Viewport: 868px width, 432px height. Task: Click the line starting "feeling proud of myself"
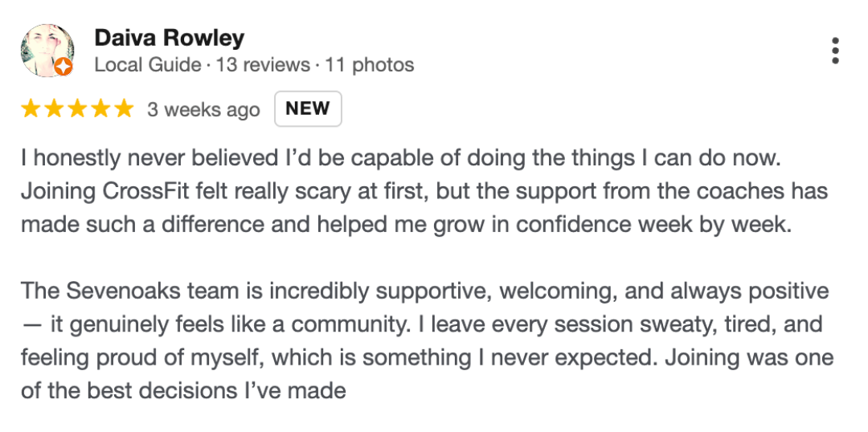point(427,357)
